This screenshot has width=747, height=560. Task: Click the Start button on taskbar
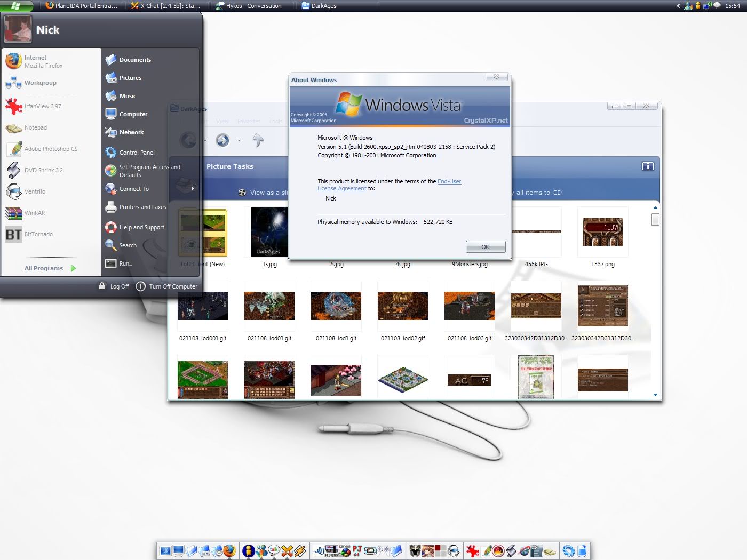point(16,6)
